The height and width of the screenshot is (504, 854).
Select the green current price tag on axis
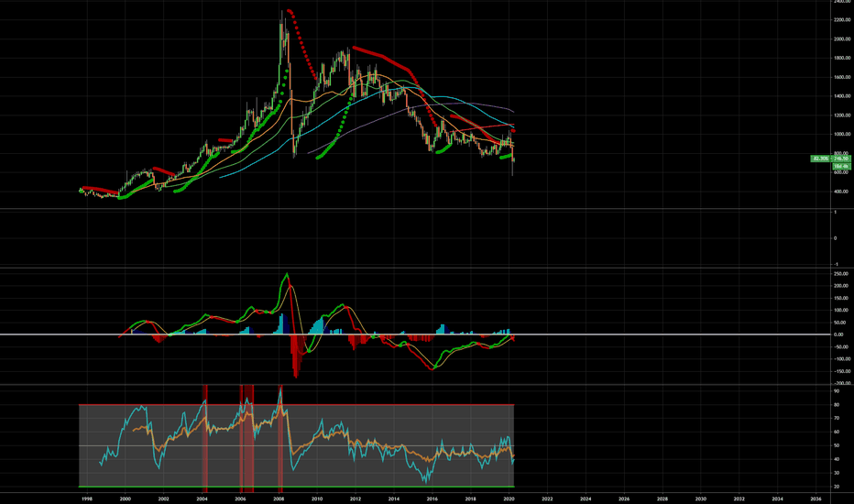tap(841, 159)
